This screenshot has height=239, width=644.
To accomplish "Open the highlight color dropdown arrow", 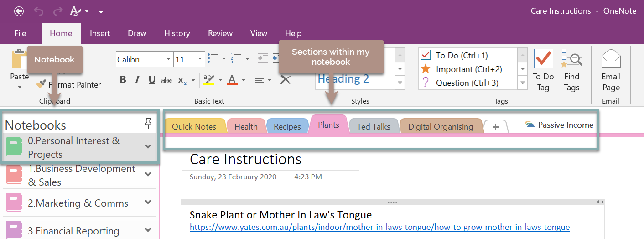I will pyautogui.click(x=220, y=80).
